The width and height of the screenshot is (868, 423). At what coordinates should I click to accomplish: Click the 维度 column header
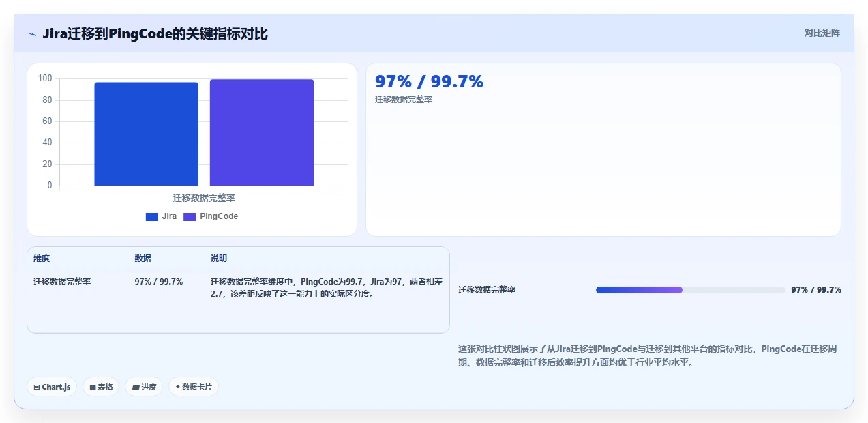tap(42, 259)
